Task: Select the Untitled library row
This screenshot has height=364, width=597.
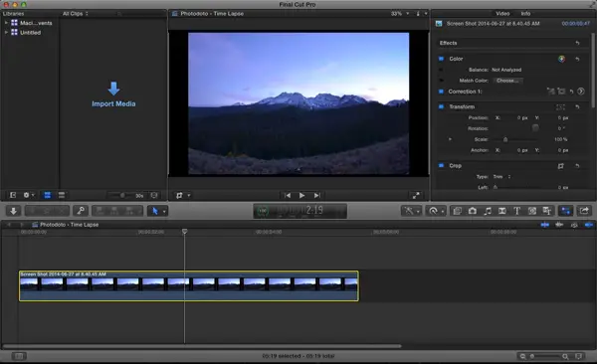Action: [30, 33]
